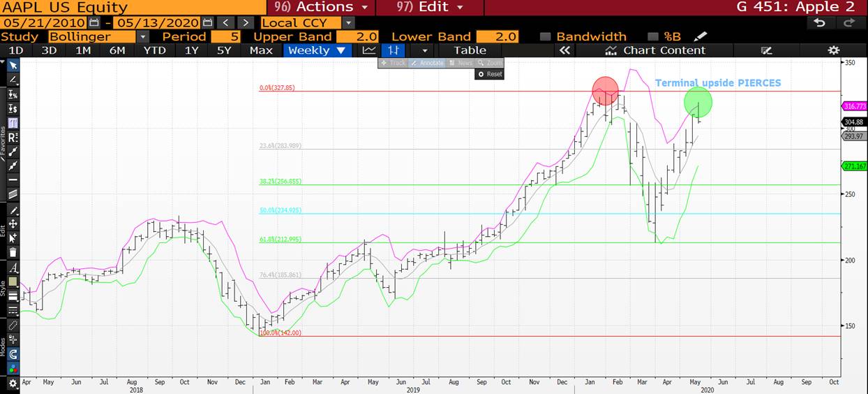This screenshot has width=868, height=394.
Task: Open the dashed line style tool
Action: [x=14, y=309]
